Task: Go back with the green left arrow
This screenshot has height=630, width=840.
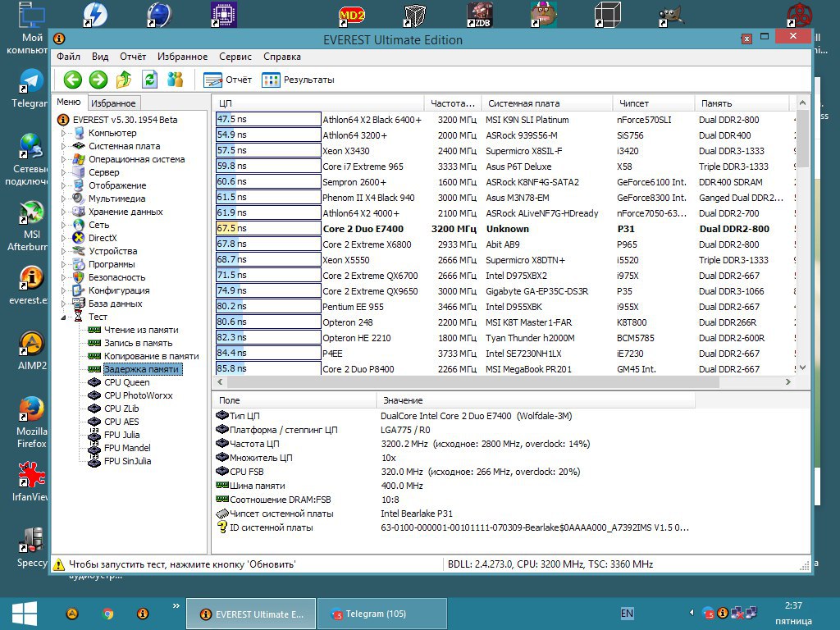Action: coord(73,80)
